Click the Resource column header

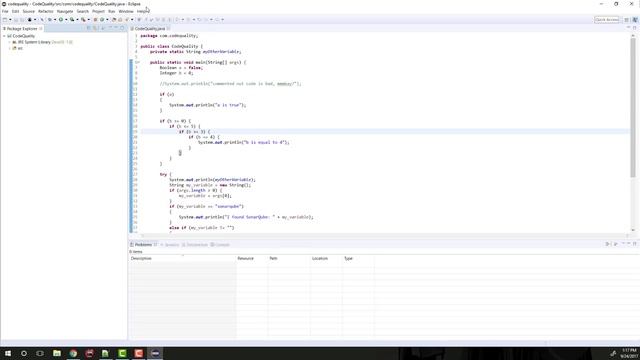pos(252,258)
